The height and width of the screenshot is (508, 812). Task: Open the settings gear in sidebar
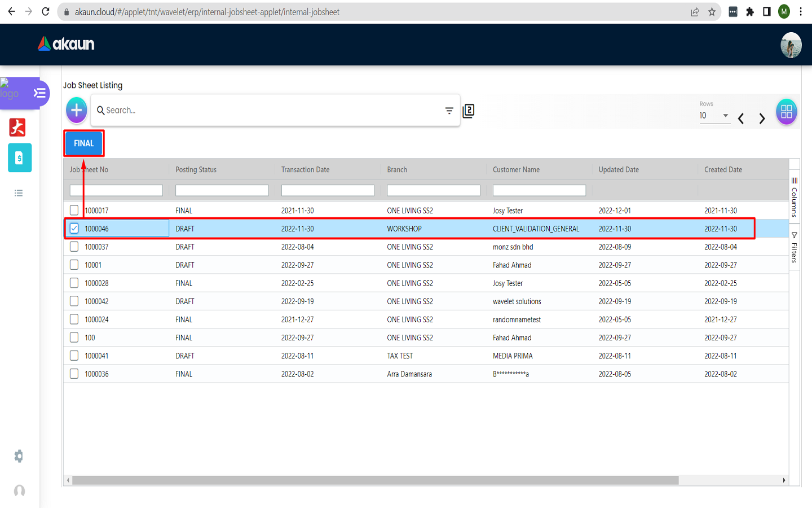pos(19,456)
